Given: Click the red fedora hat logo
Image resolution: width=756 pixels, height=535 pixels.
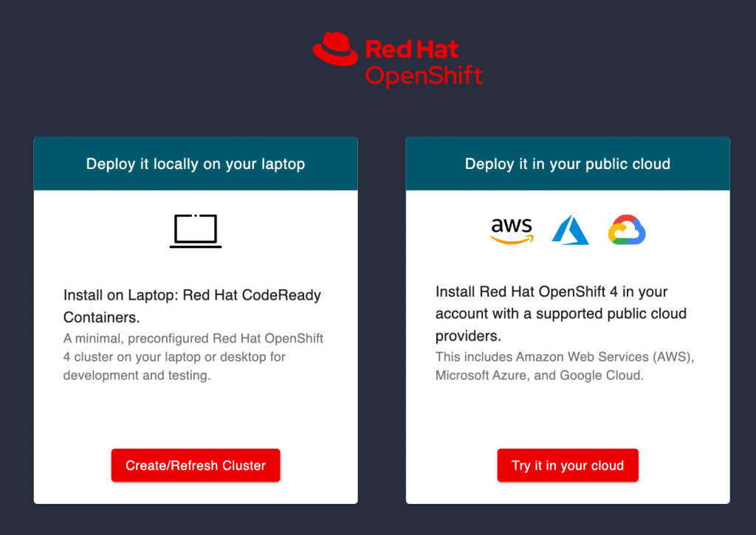Looking at the screenshot, I should (x=336, y=50).
